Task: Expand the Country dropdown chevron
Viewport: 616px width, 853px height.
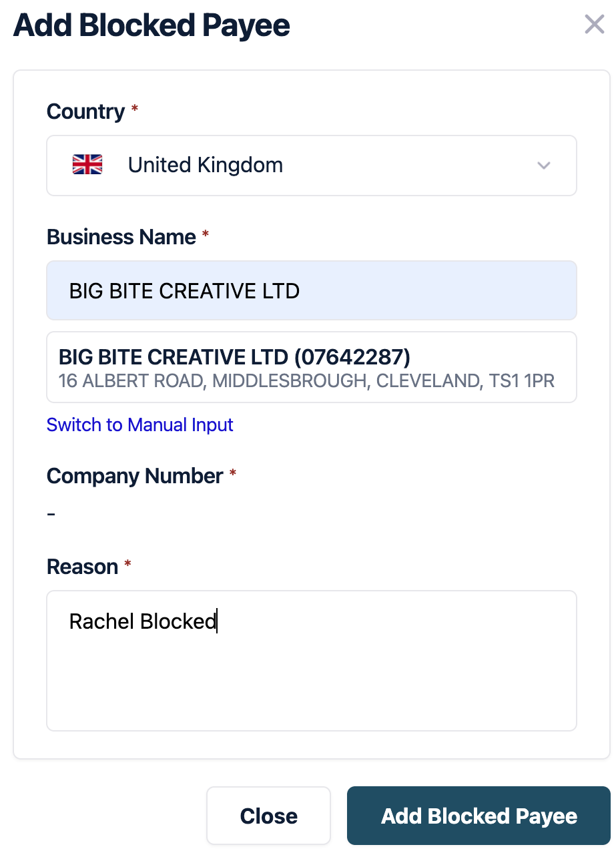Action: click(x=544, y=166)
